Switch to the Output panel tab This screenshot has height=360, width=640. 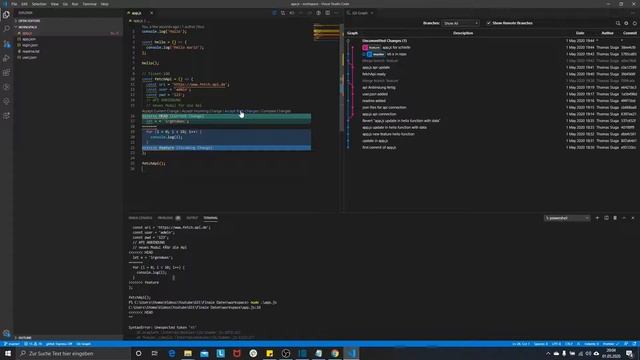[x=192, y=218]
